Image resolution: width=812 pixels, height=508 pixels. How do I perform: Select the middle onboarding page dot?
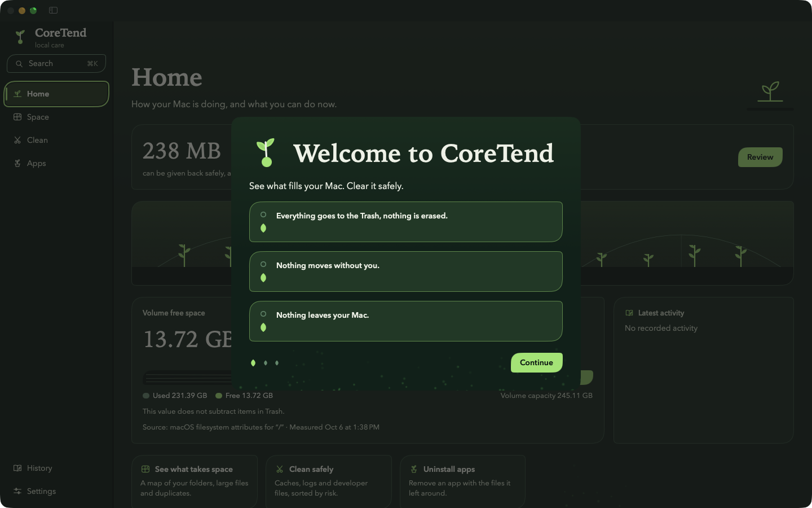tap(266, 363)
